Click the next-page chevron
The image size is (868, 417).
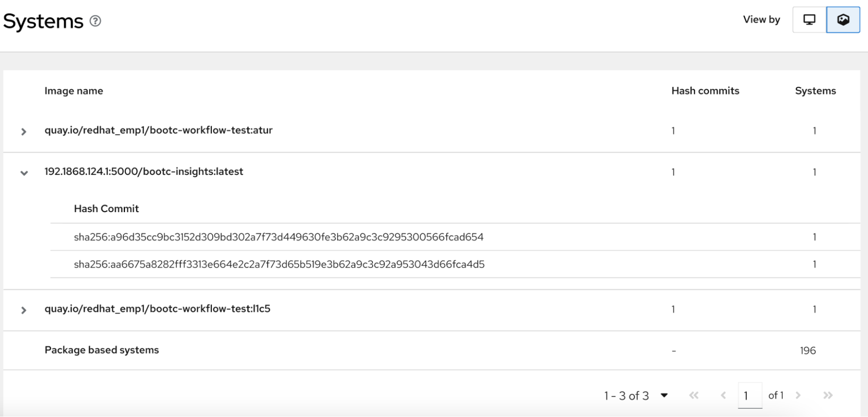tap(798, 395)
